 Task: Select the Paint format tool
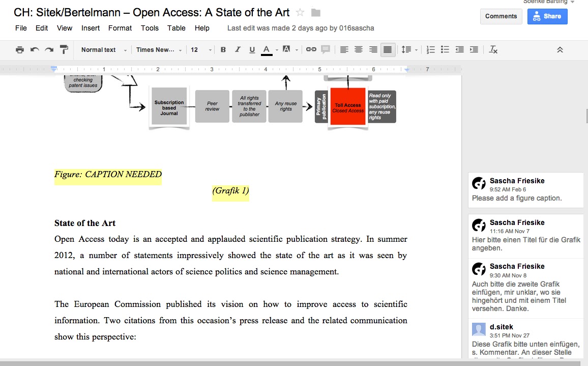click(64, 49)
